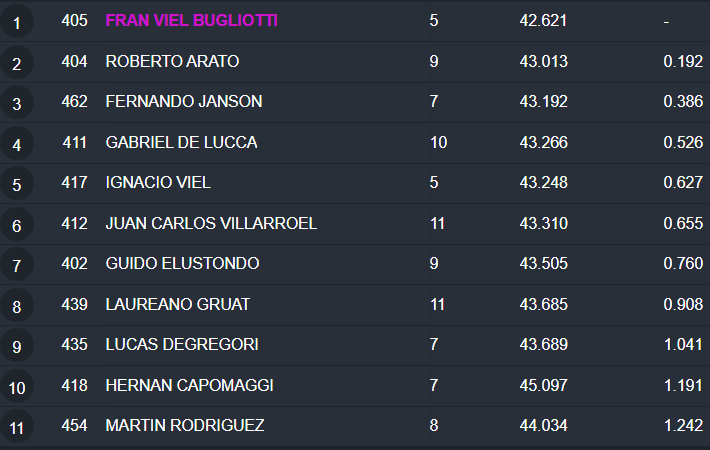The height and width of the screenshot is (450, 710).
Task: Select driver ROBERTO ARATO
Action: pos(172,61)
